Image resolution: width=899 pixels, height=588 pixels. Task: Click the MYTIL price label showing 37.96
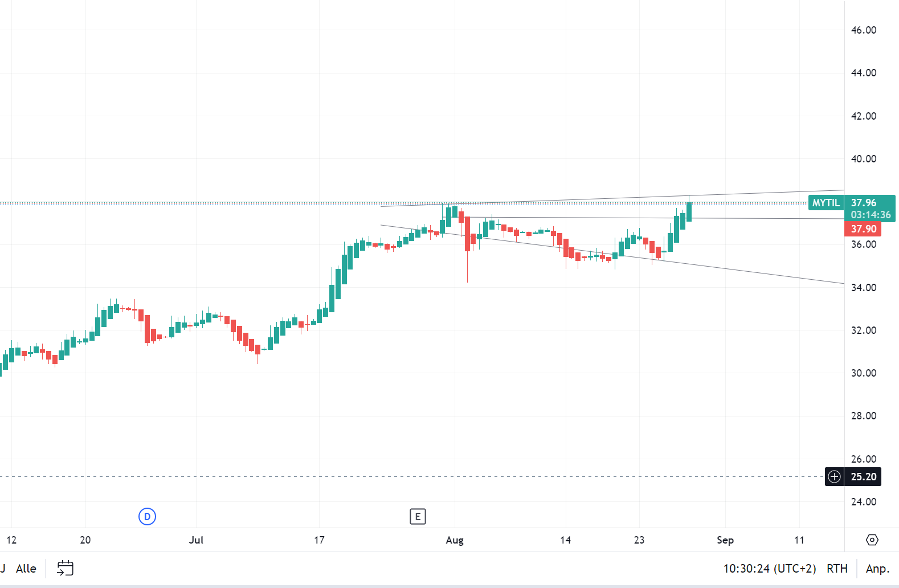[x=861, y=202]
